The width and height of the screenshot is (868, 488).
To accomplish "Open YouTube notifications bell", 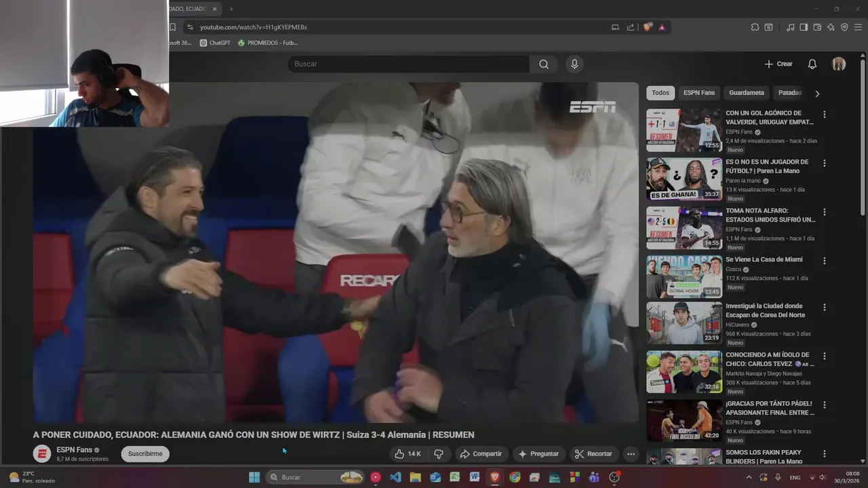I will click(812, 64).
